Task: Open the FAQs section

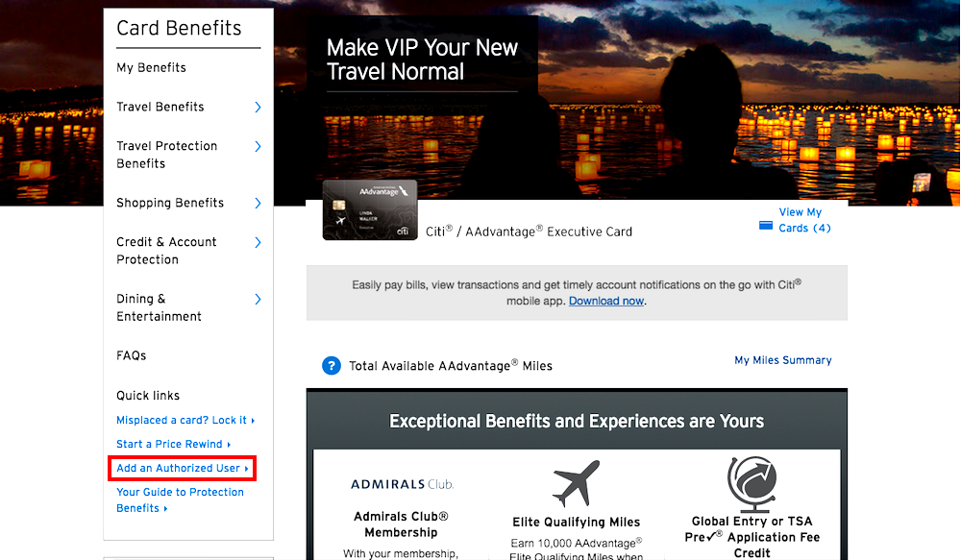Action: [131, 355]
